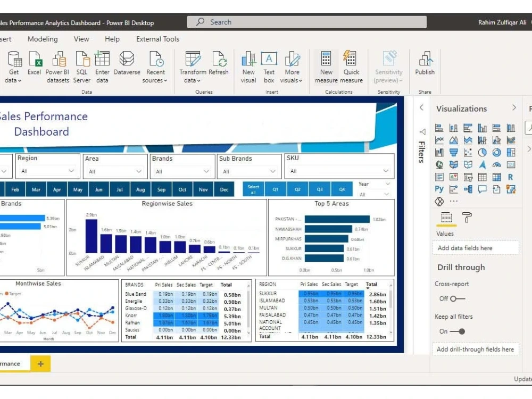532x399 pixels.
Task: Click the Search box in the title bar
Action: click(306, 22)
